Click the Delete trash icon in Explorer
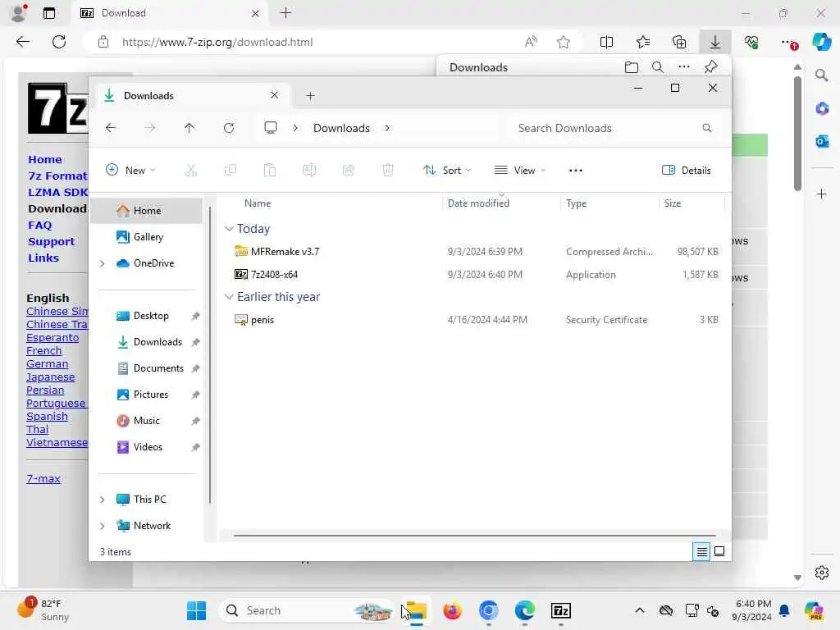Screen dimensions: 840x630 point(388,171)
